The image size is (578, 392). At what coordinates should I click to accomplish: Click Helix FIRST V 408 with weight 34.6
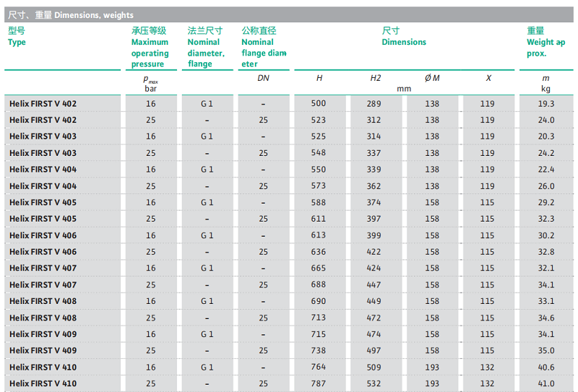point(43,318)
